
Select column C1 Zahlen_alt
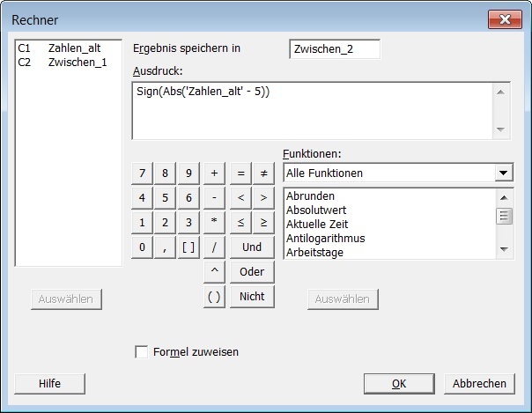(68, 48)
